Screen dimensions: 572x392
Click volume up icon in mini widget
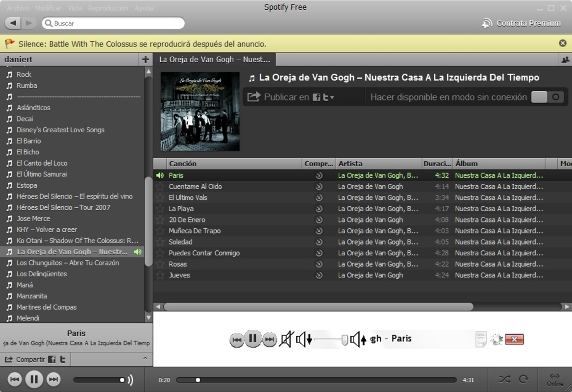(x=358, y=339)
